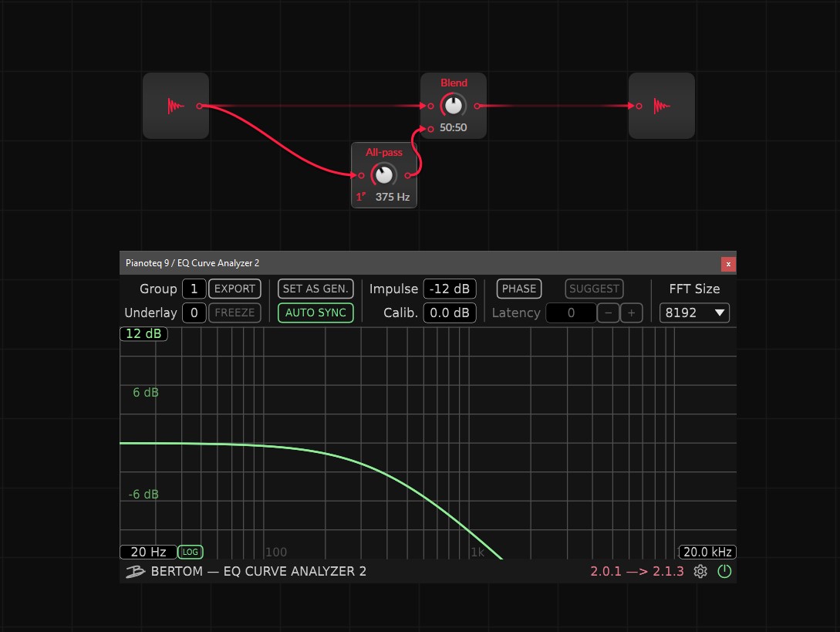Screen dimensions: 840x632
Task: Open the analyzer settings gear icon
Action: click(x=700, y=572)
